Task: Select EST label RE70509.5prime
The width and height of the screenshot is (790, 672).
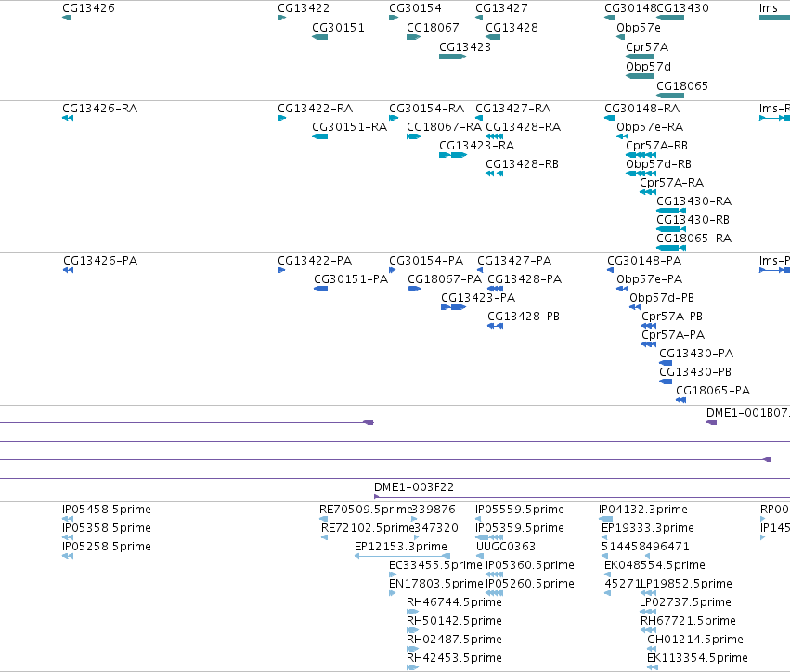Action: [366, 510]
